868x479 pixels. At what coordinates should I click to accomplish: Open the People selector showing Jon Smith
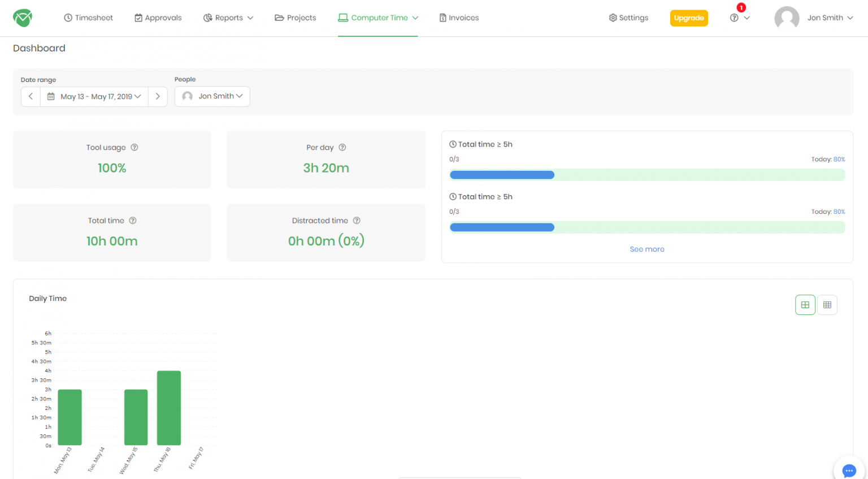click(x=212, y=96)
